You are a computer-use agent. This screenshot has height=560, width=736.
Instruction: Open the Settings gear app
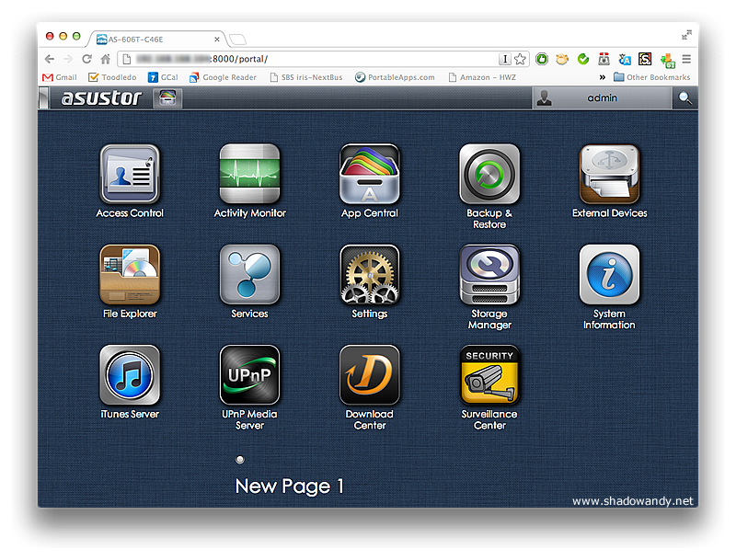[x=370, y=274]
